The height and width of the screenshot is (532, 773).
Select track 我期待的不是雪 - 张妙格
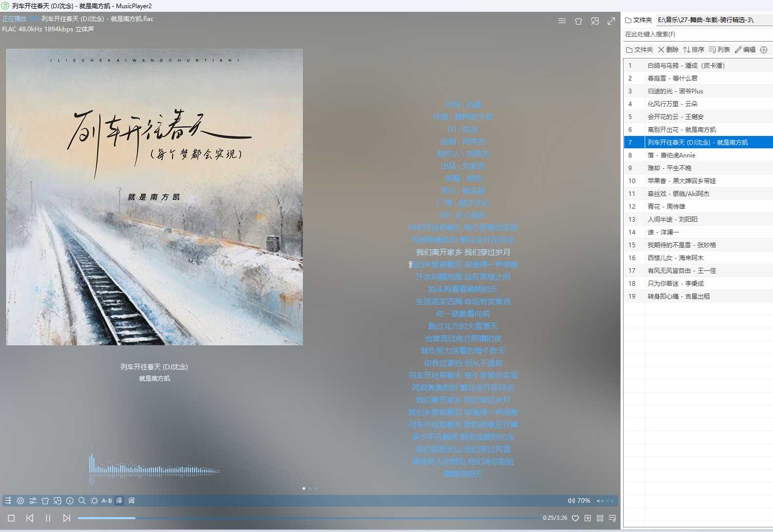(x=698, y=245)
